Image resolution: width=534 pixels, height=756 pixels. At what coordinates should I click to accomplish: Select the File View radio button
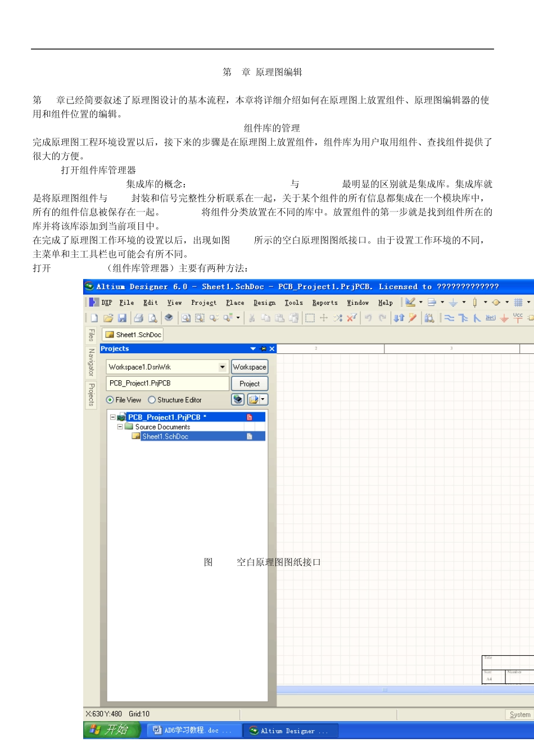point(110,400)
